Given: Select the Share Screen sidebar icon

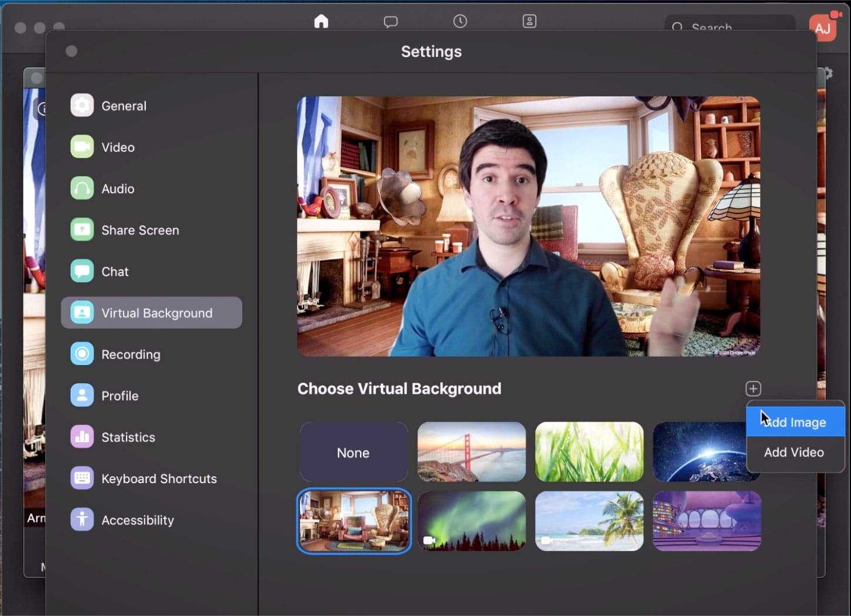Looking at the screenshot, I should coord(82,230).
